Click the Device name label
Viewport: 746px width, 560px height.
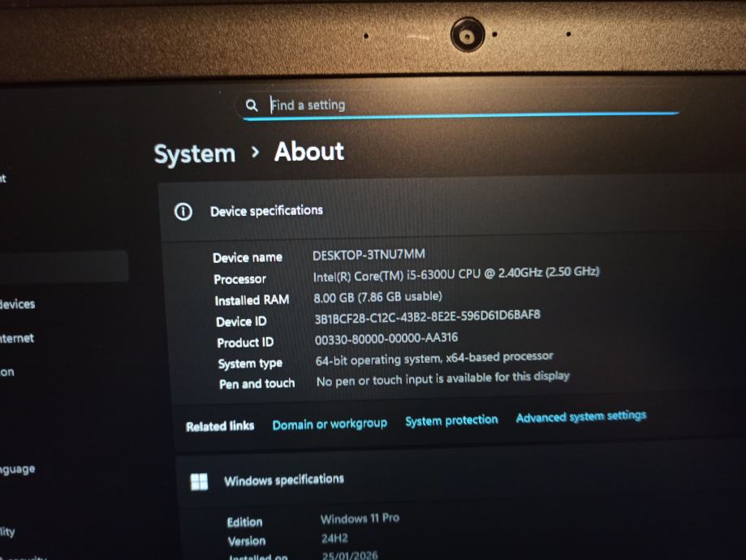[248, 257]
